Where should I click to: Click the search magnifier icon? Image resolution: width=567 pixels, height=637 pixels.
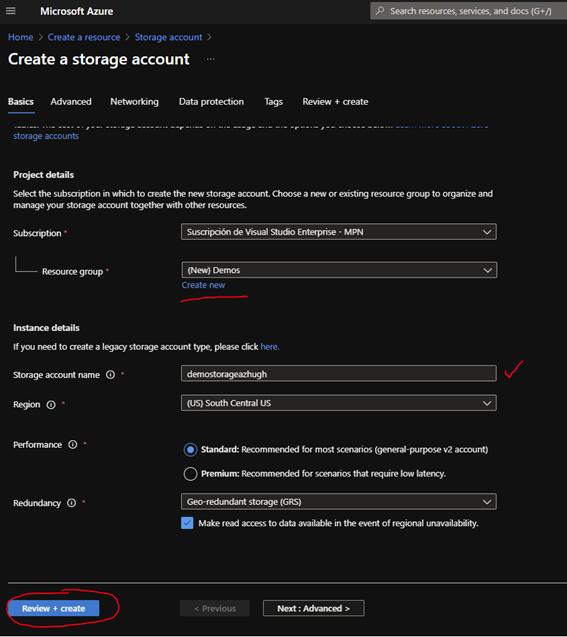pyautogui.click(x=380, y=11)
